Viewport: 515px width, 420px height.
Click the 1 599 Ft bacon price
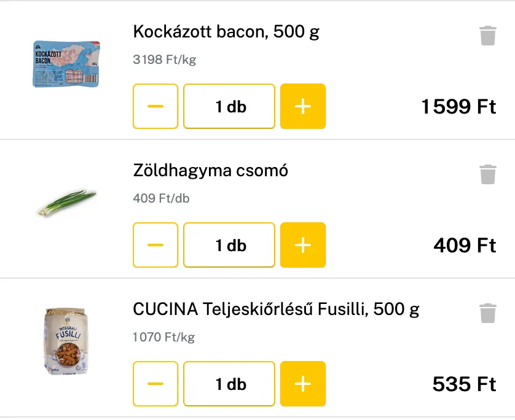458,107
